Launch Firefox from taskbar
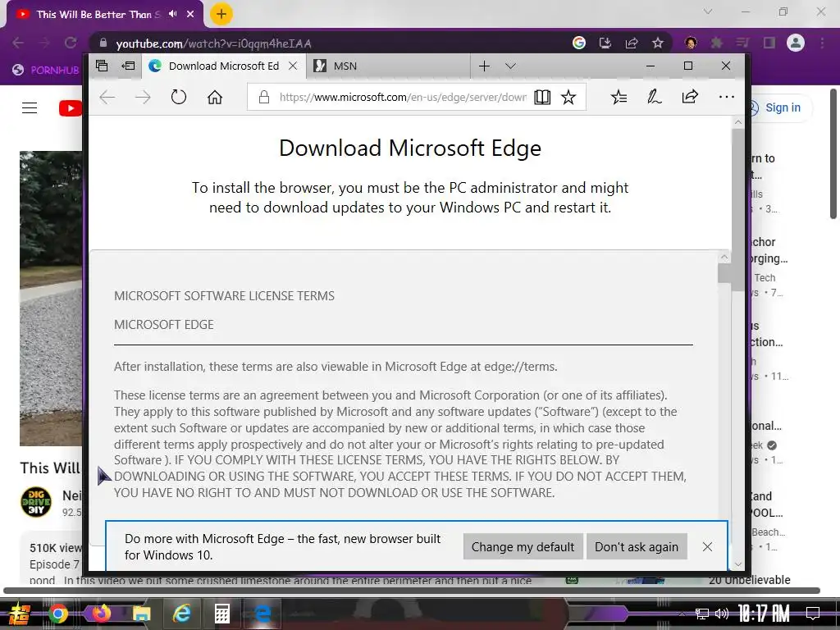The width and height of the screenshot is (840, 630). pos(100,613)
